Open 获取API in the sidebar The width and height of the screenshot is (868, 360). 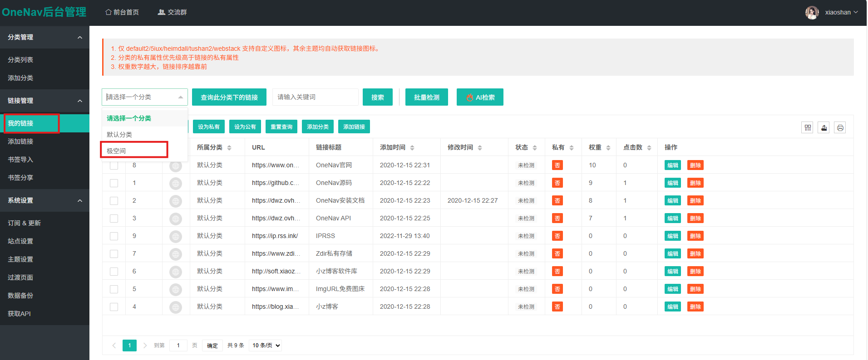point(44,314)
